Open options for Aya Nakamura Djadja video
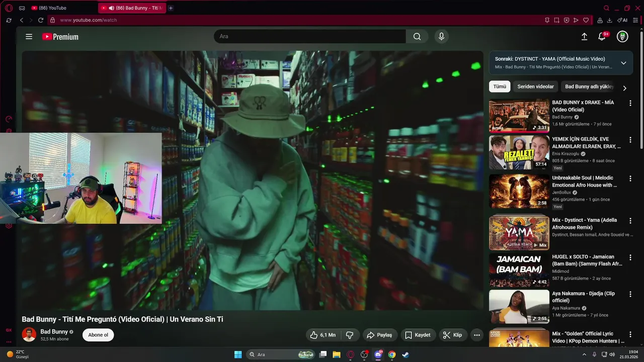Viewport: 644px width, 362px height. 630,294
